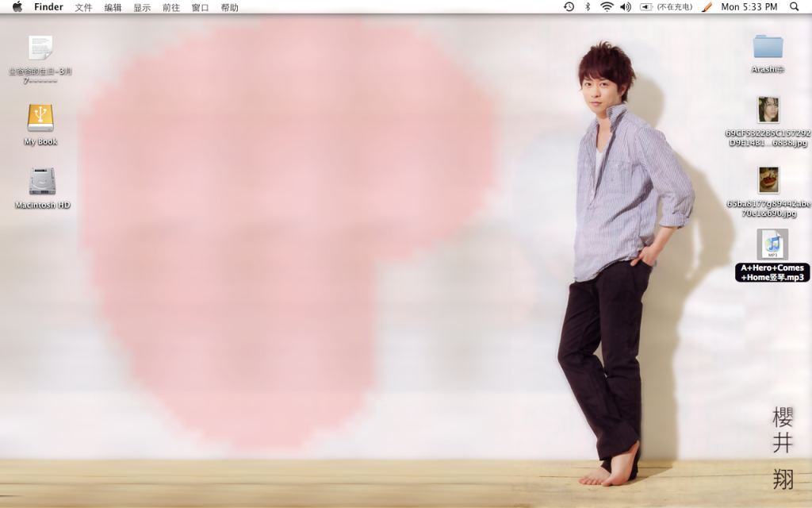
Task: Open the 编辑 (Edit) menu
Action: [x=113, y=7]
